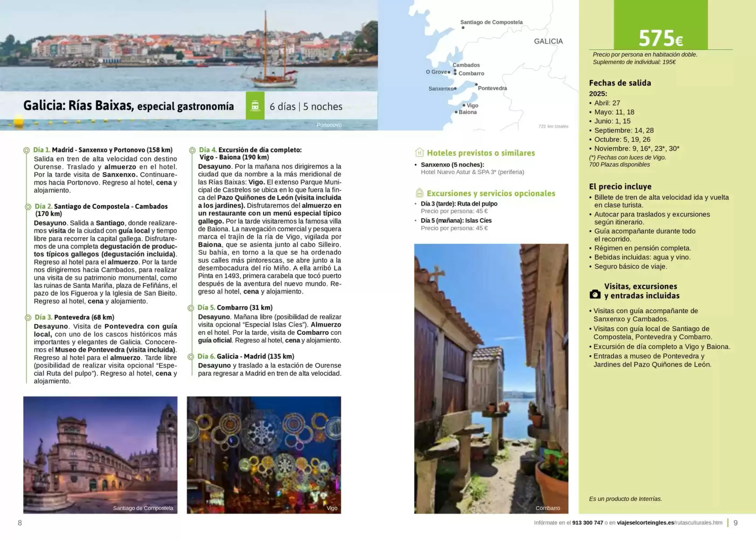Click 'Día 3 (tarde): Ruta del pulpo' option
Image resolution: width=756 pixels, height=540 pixels.
tap(459, 204)
